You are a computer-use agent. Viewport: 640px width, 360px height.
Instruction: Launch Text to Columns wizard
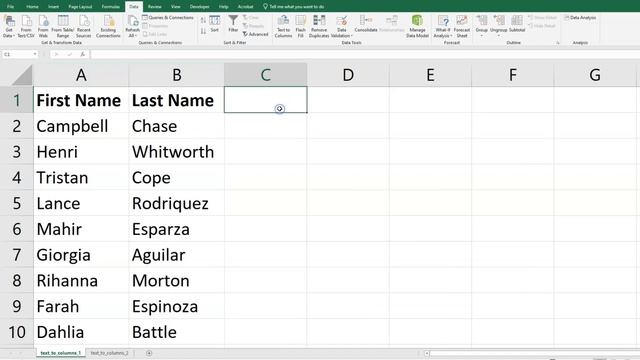click(x=283, y=27)
